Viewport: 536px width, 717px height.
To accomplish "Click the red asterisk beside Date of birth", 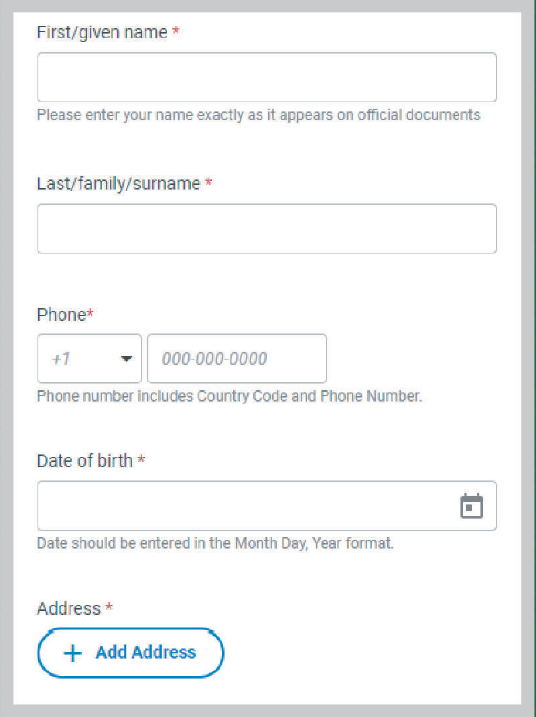I will pyautogui.click(x=141, y=459).
